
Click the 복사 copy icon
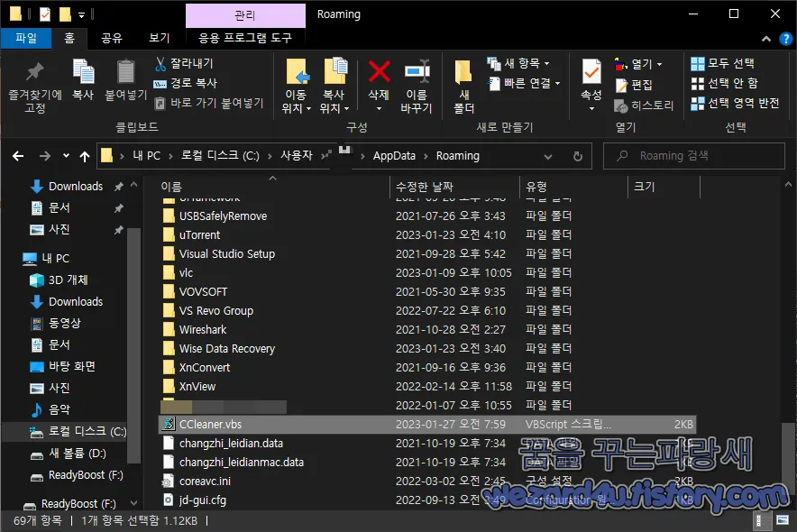click(x=83, y=71)
